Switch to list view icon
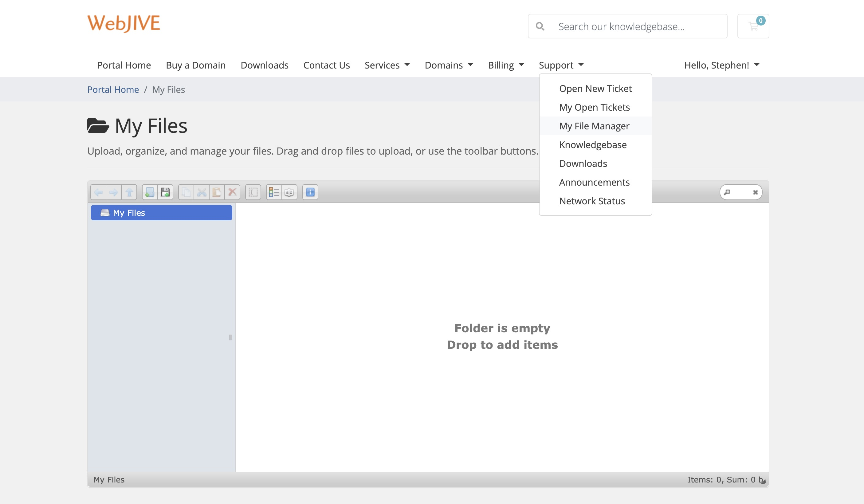 [x=274, y=192]
